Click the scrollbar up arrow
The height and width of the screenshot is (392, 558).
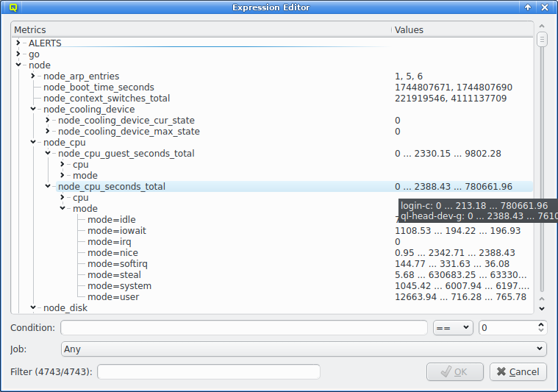(x=542, y=26)
